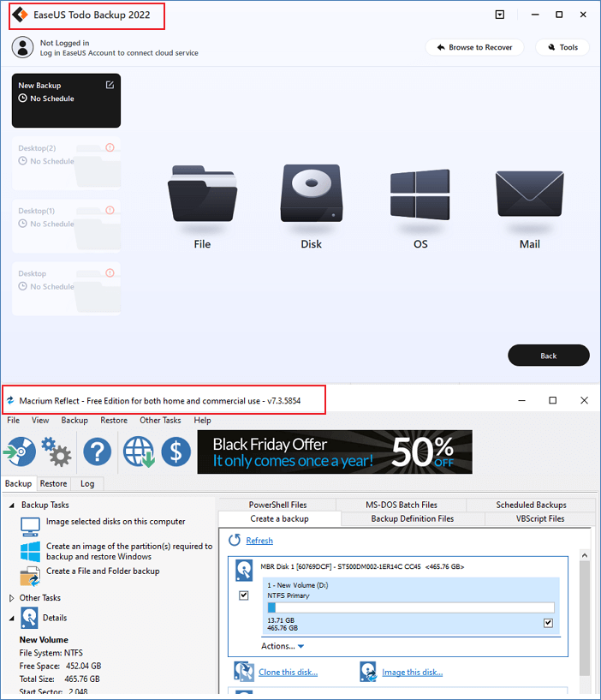
Task: Click Browse to Recover button
Action: click(x=474, y=47)
